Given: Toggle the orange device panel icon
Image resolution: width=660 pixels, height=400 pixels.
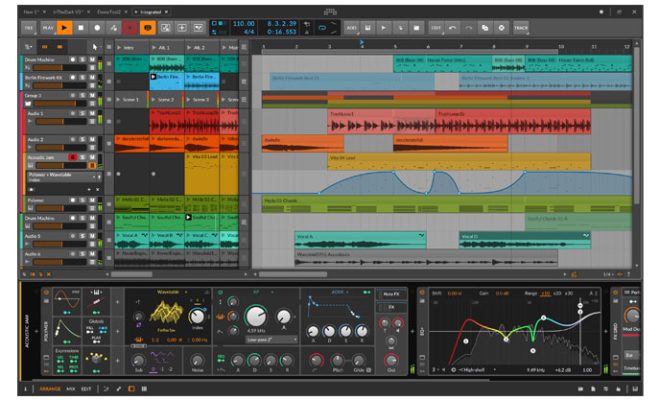Looking at the screenshot, I should [132, 389].
